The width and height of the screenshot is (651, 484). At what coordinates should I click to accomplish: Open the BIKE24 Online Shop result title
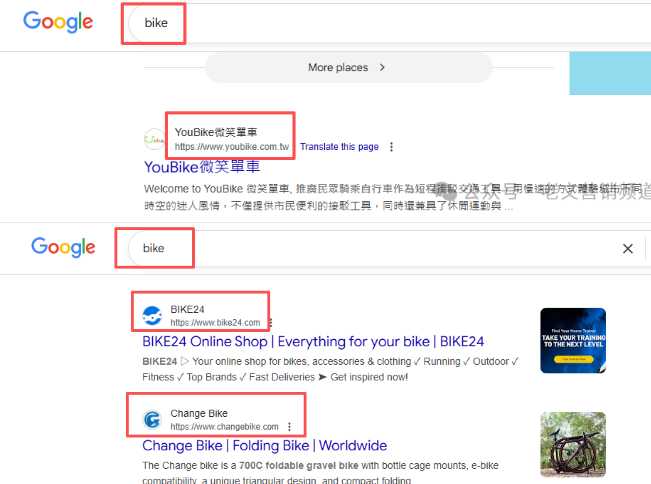click(313, 341)
